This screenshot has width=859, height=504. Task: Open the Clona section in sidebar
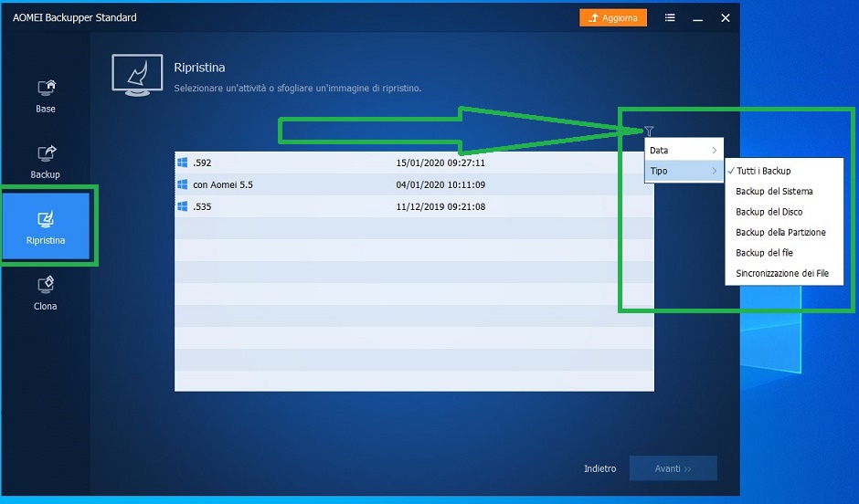click(46, 293)
